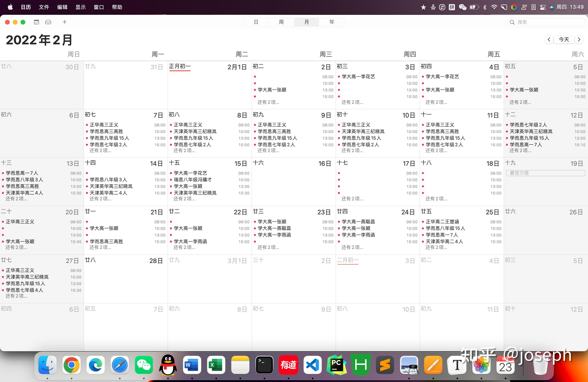Switch to 日 view tab
Image resolution: width=588 pixels, height=382 pixels.
(x=256, y=22)
